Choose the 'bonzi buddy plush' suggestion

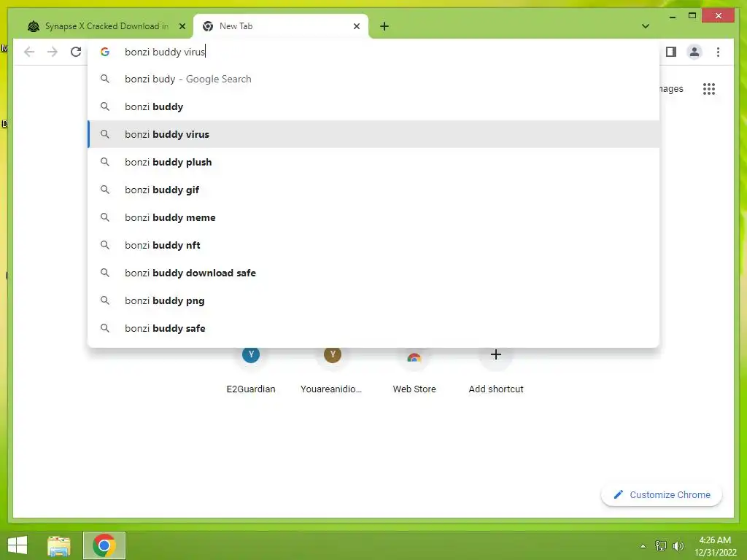[x=373, y=162]
